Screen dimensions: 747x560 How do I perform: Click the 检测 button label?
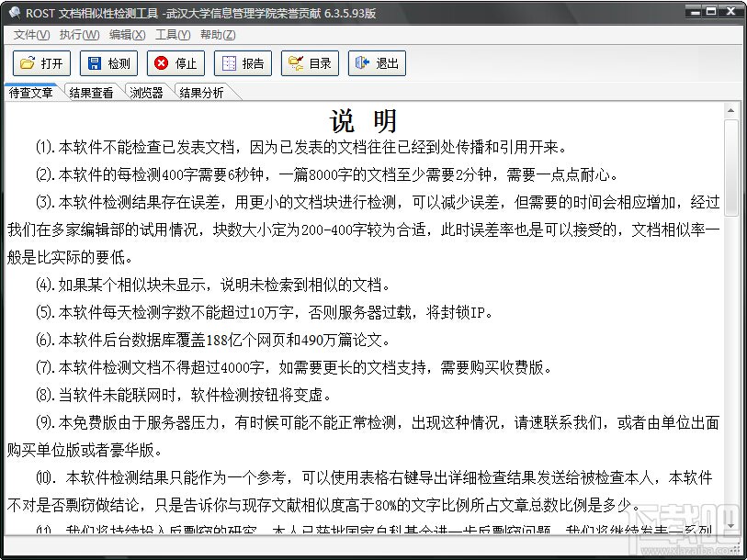[x=119, y=63]
